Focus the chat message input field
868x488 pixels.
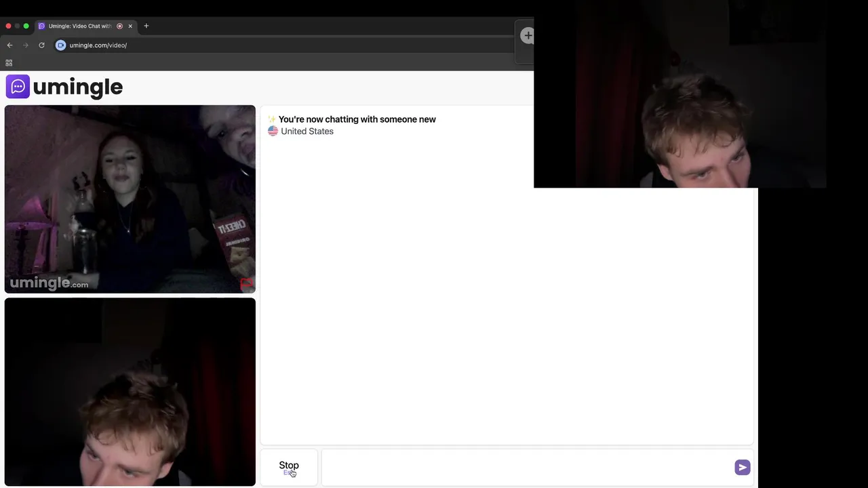click(x=527, y=467)
